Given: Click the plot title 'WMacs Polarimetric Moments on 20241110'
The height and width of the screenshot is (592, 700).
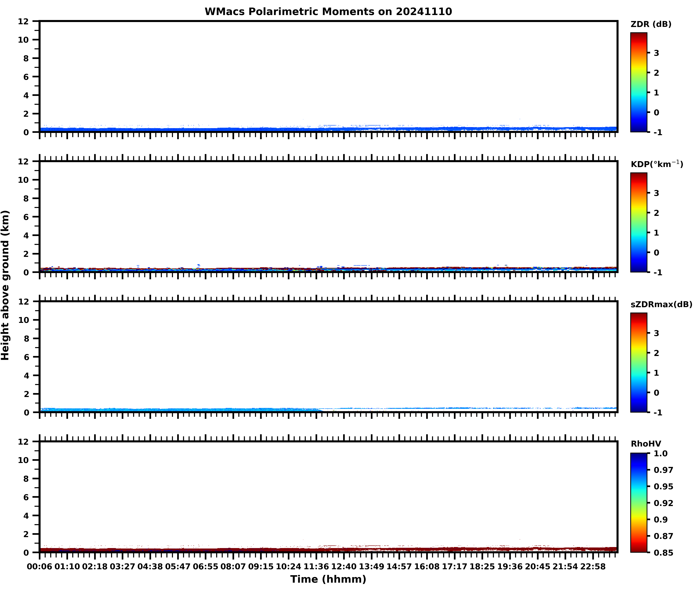Looking at the screenshot, I should tap(328, 12).
